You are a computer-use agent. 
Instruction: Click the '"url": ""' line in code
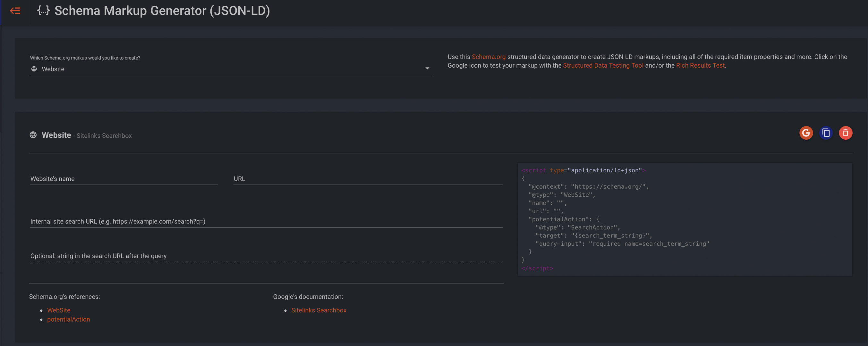coord(546,211)
